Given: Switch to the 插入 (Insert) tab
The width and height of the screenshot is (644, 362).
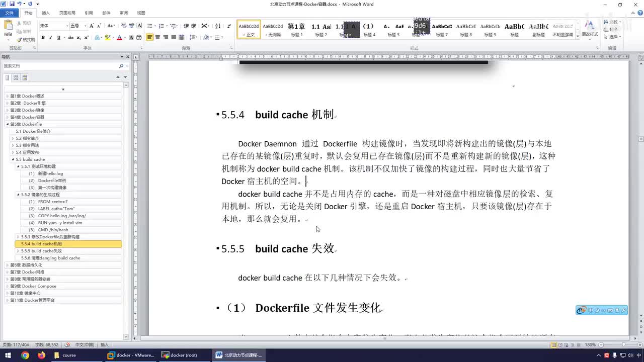Looking at the screenshot, I should 46,13.
